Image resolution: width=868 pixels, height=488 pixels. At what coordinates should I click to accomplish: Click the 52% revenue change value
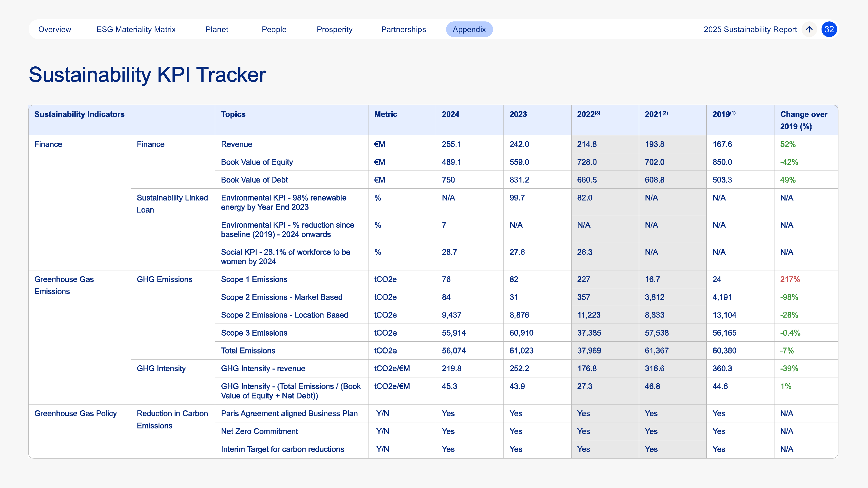point(788,144)
